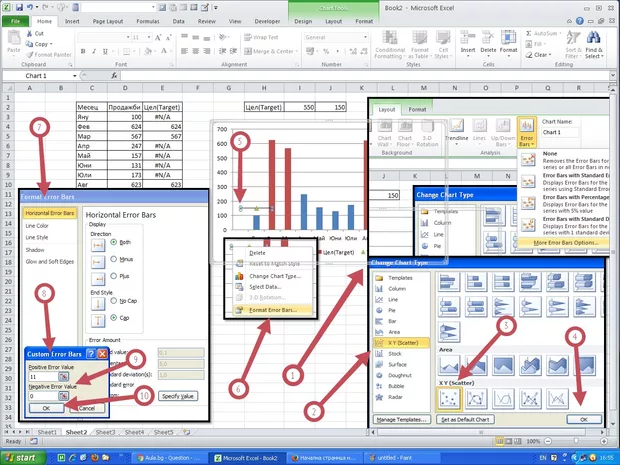Click the percent style icon in the Number group

click(326, 51)
